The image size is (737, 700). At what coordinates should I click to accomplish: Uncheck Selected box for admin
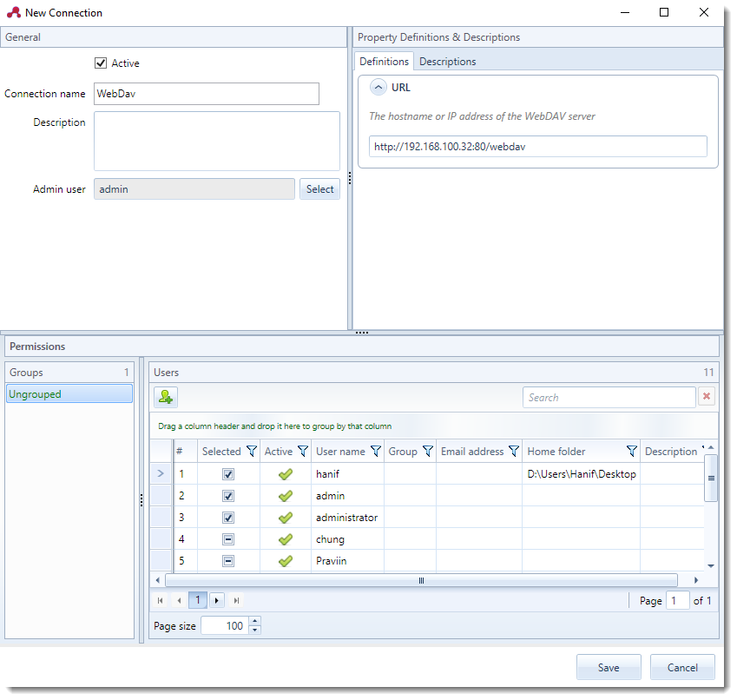[228, 496]
